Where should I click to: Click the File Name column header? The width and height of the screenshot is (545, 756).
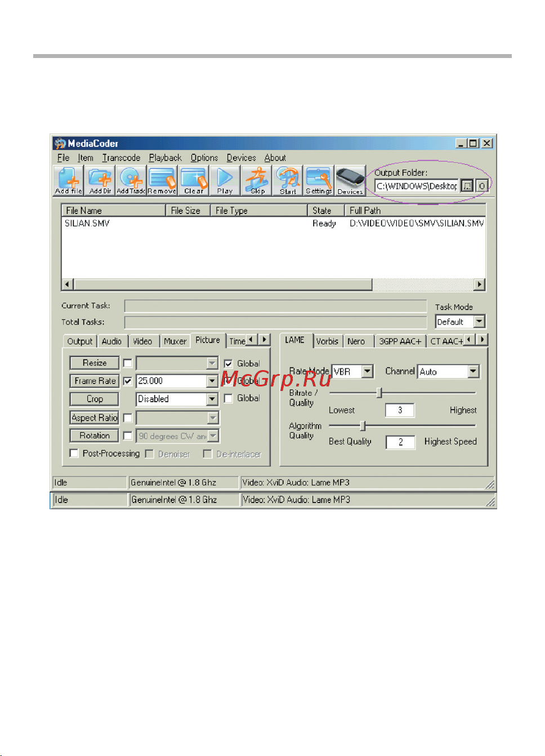tap(113, 210)
